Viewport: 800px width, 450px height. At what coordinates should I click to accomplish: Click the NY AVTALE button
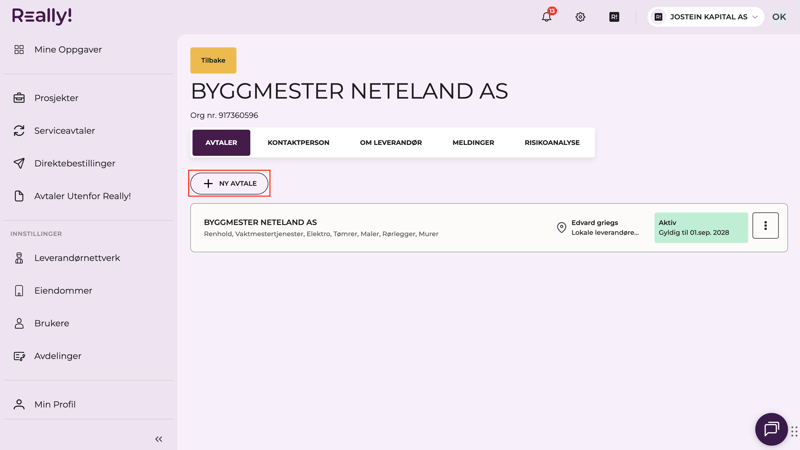point(229,183)
